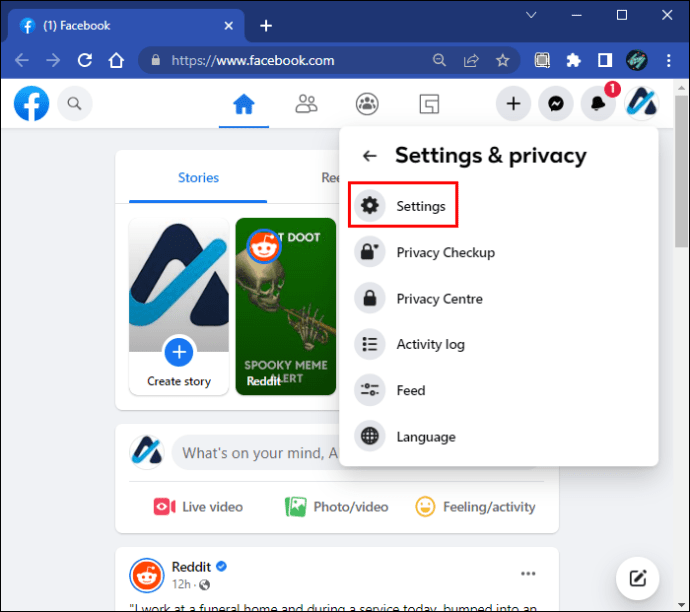The height and width of the screenshot is (612, 690).
Task: Go to Facebook Home icon tab
Action: (x=243, y=103)
